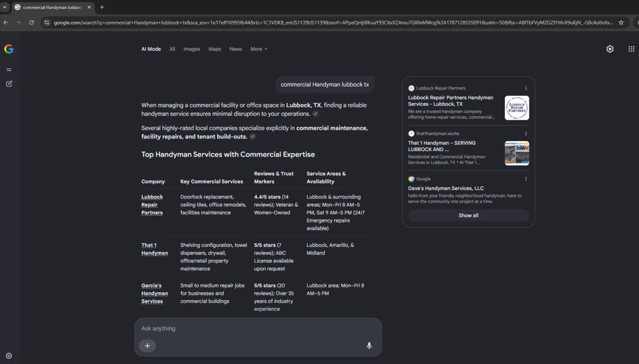Image resolution: width=639 pixels, height=364 pixels.
Task: Click browser back arrow
Action: click(6, 23)
